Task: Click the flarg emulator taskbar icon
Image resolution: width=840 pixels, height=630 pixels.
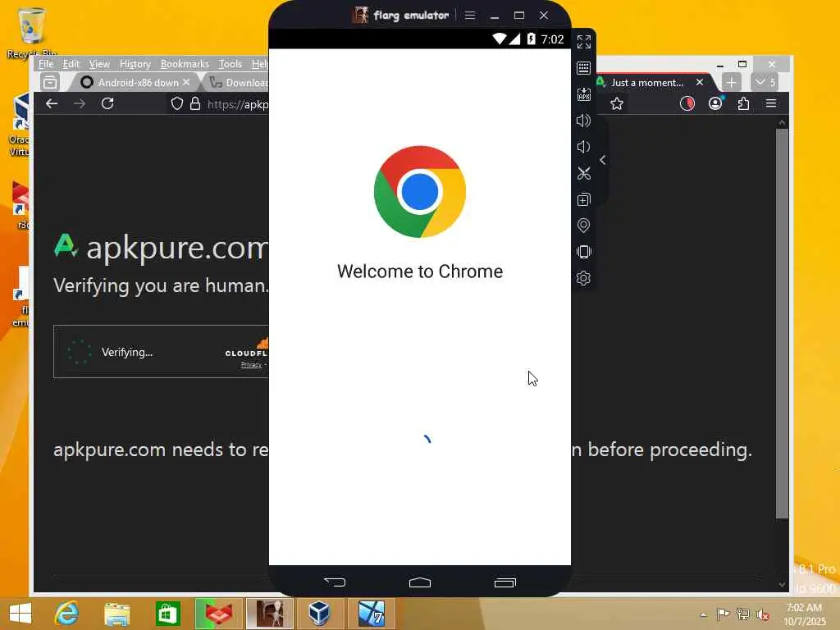Action: (269, 614)
